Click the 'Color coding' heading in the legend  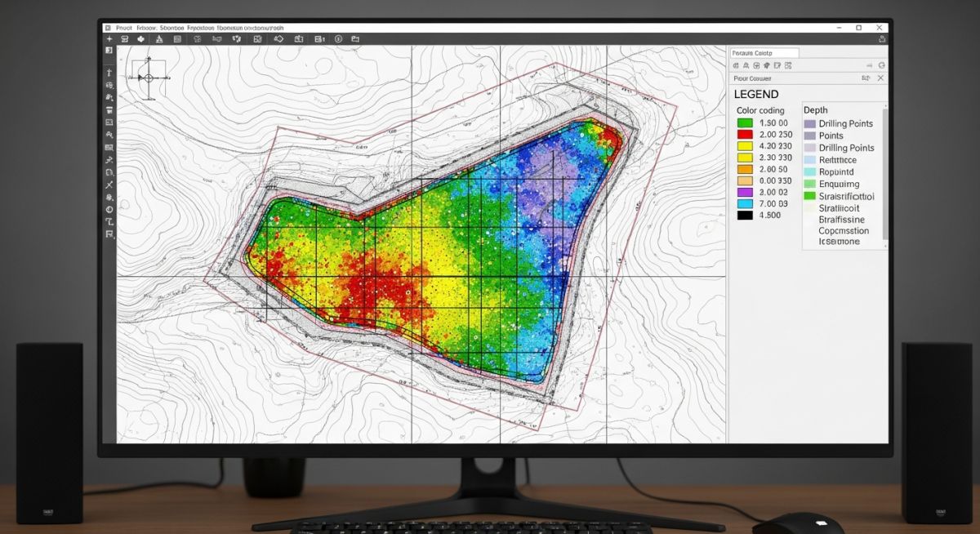pyautogui.click(x=760, y=110)
